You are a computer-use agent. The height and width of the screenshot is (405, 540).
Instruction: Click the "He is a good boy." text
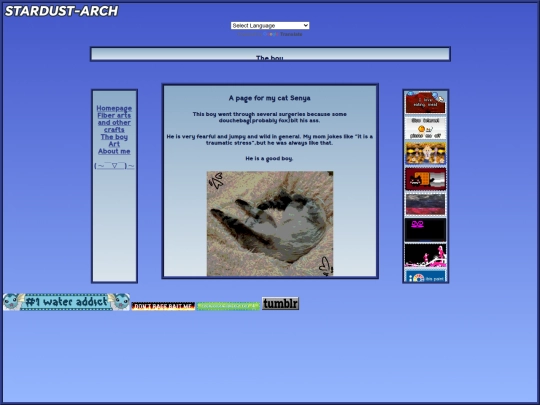[269, 158]
